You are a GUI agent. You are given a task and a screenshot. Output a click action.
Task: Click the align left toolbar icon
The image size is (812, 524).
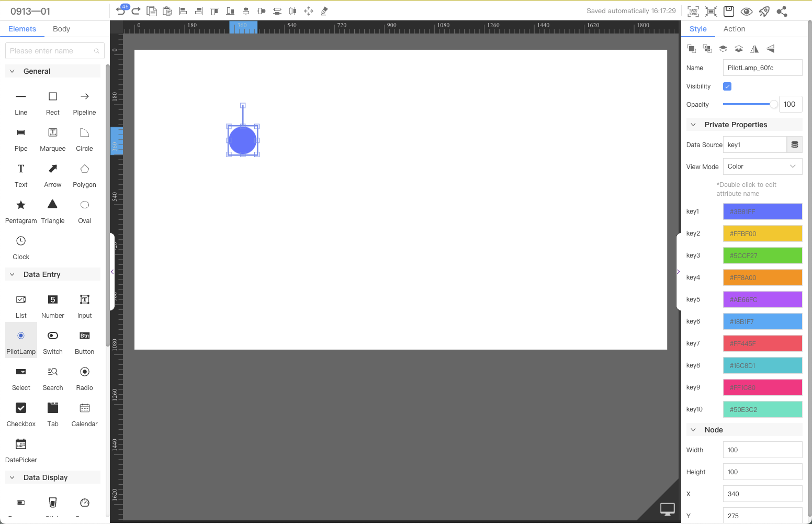[183, 11]
